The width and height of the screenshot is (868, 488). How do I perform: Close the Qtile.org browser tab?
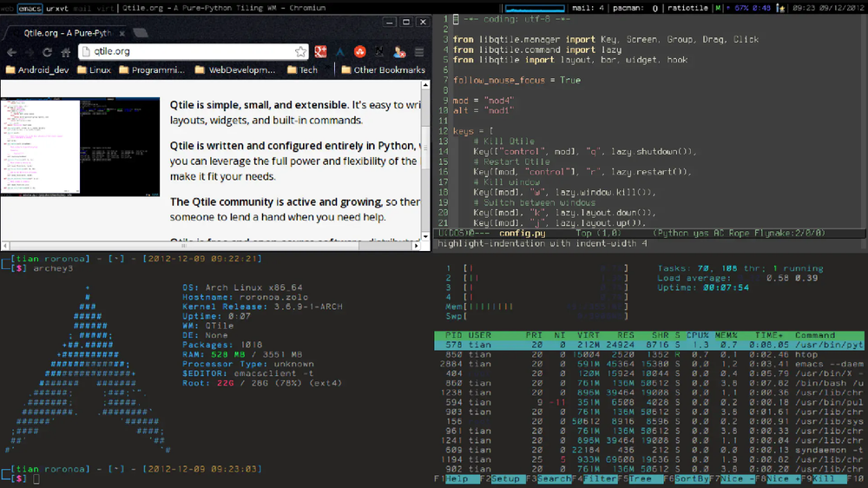click(122, 33)
